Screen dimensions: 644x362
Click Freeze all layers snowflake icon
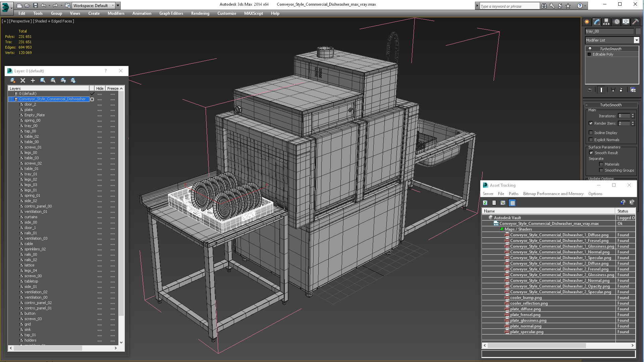click(73, 80)
